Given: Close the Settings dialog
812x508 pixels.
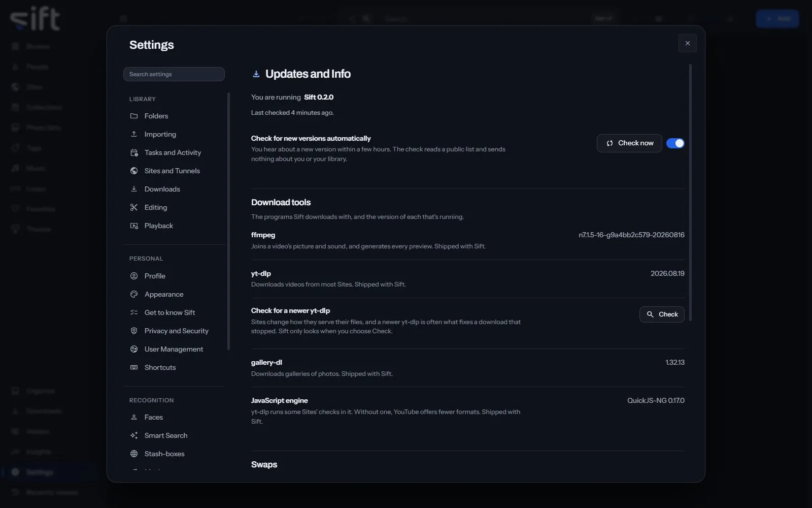Looking at the screenshot, I should click(x=688, y=43).
